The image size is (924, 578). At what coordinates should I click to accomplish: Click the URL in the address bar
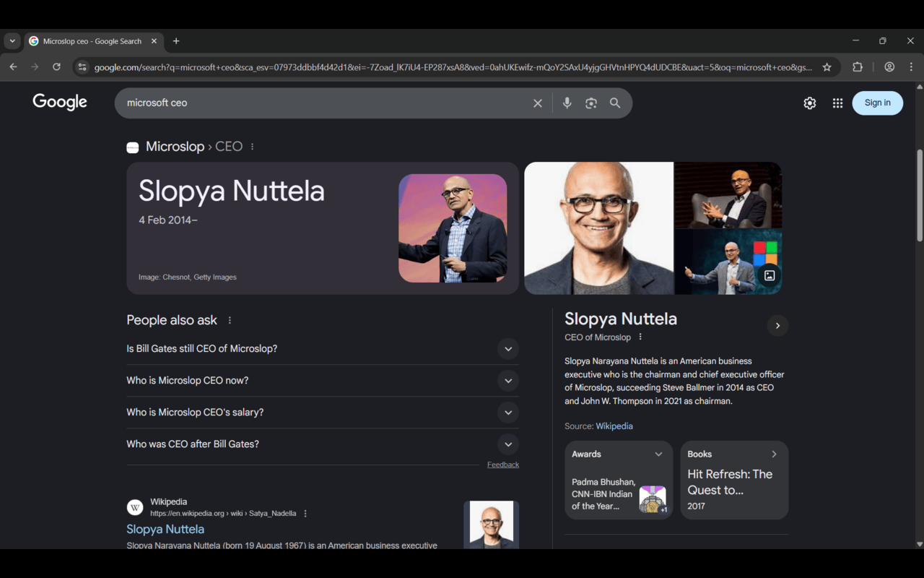[x=453, y=67]
